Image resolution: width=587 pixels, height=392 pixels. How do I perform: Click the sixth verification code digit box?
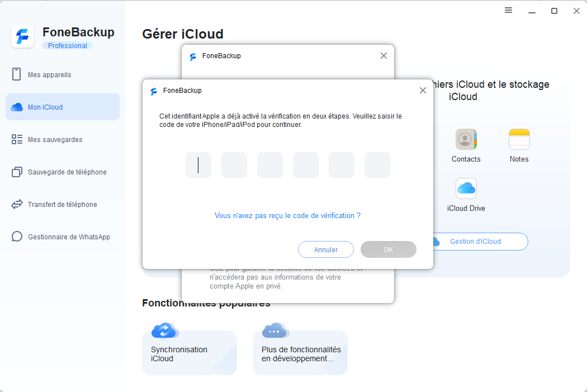pos(377,165)
